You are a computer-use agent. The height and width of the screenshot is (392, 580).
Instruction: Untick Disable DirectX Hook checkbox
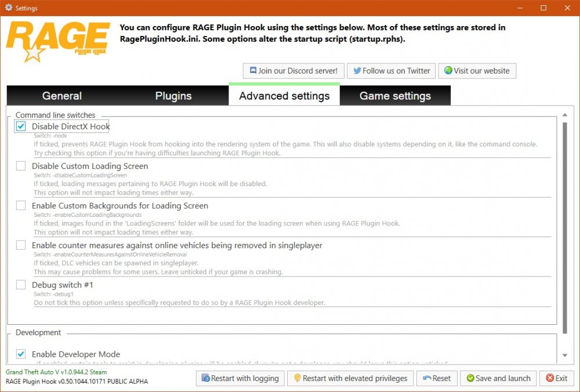[21, 126]
